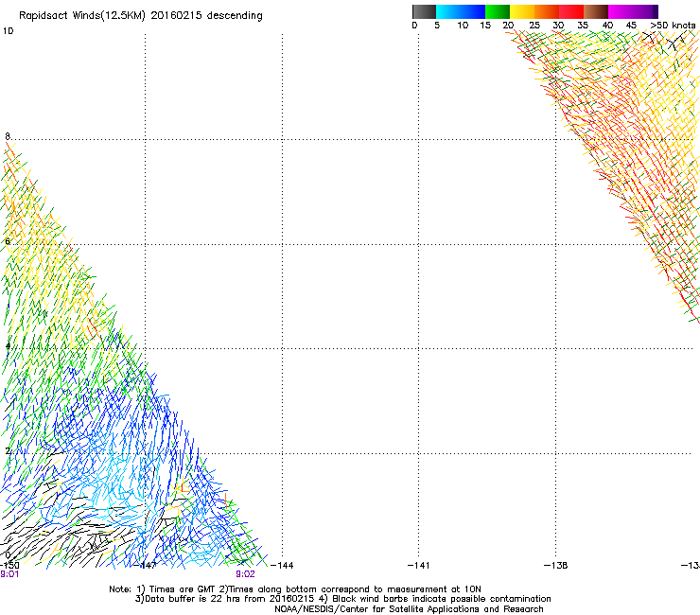Pick the red 30-35 knots color bar segment
The height and width of the screenshot is (615, 700).
click(571, 11)
